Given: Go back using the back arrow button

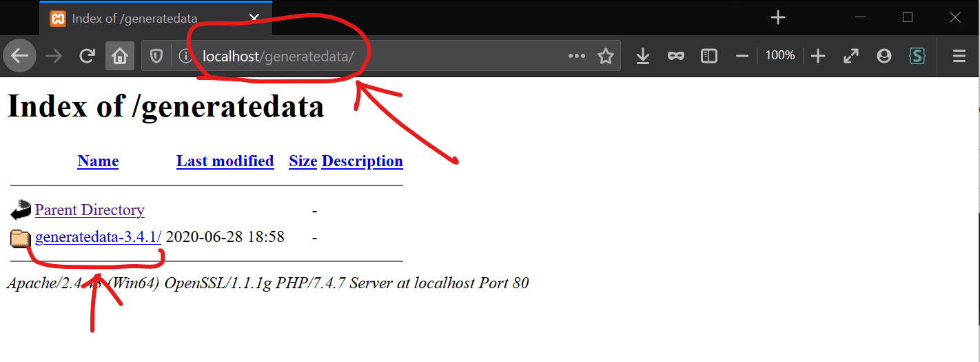Looking at the screenshot, I should [19, 56].
